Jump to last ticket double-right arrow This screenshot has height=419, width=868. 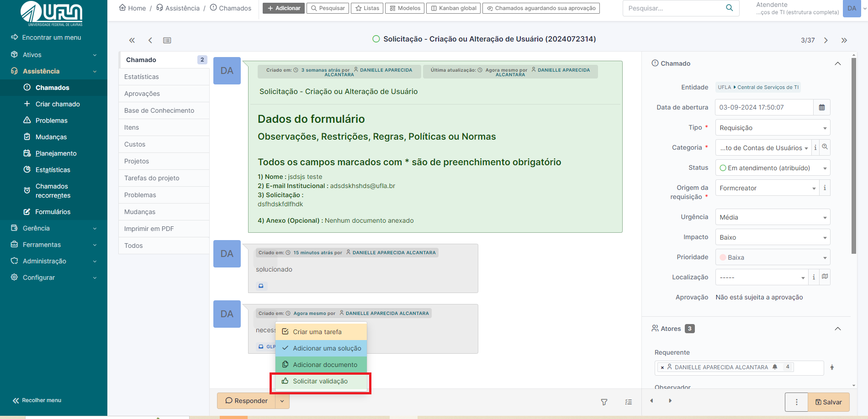(844, 40)
